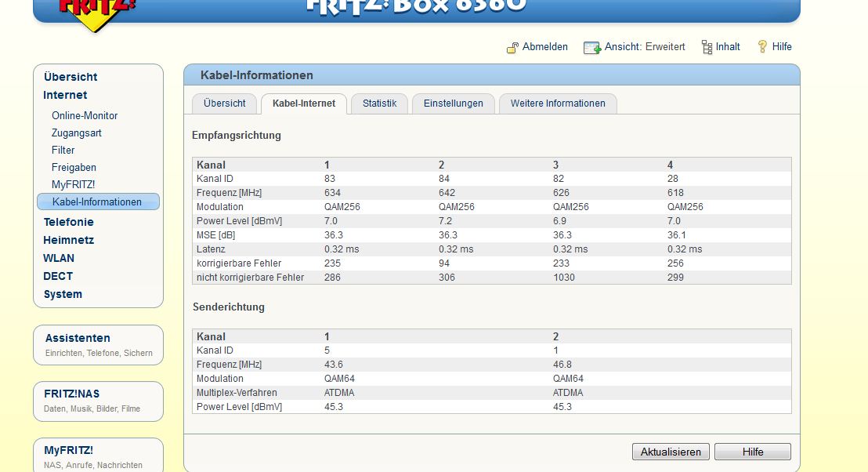
Task: Open the Heimnetz menu
Action: pos(69,240)
